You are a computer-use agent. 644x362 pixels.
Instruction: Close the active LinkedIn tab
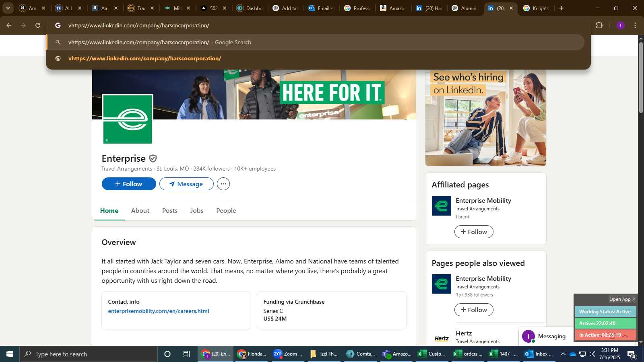coord(511,8)
